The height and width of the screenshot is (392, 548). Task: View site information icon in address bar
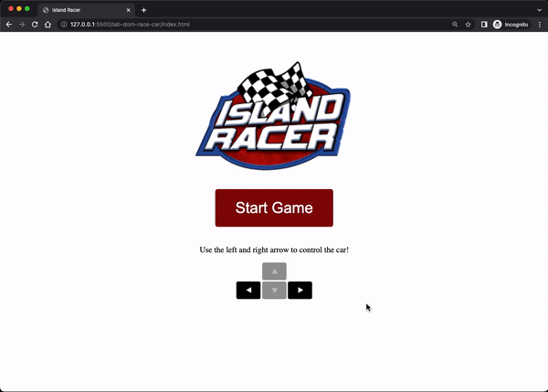click(64, 25)
